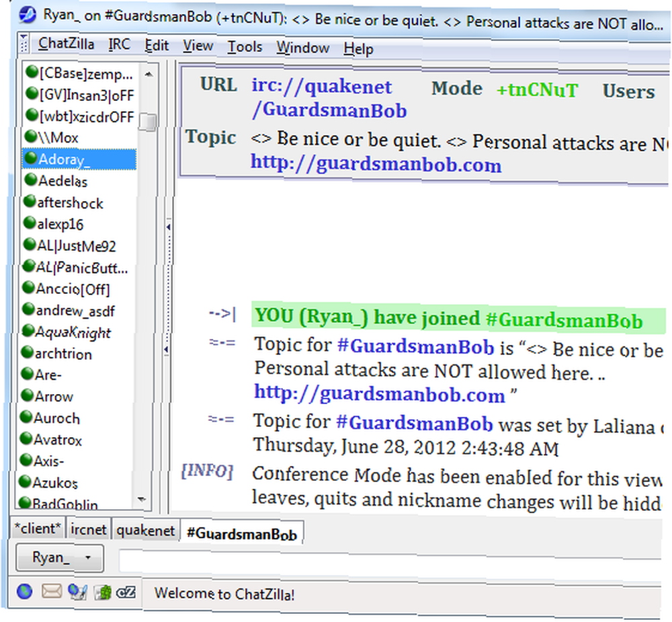This screenshot has width=672, height=622.
Task: Focus the chat message input field
Action: coord(390,561)
